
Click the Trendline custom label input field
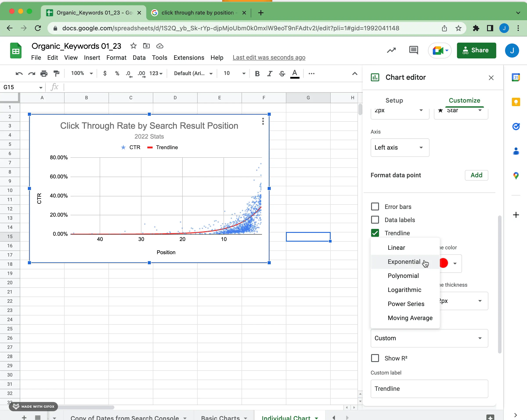click(429, 388)
